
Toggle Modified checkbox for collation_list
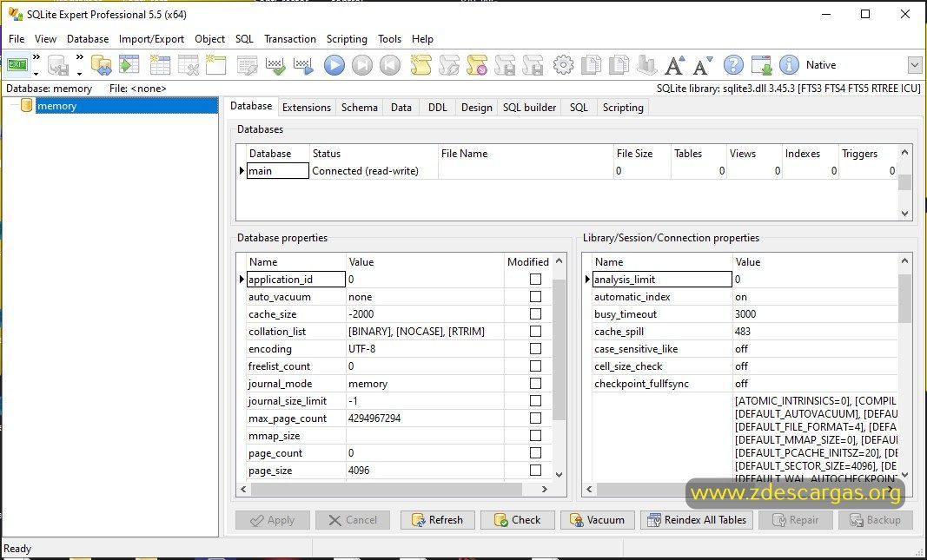click(x=536, y=332)
